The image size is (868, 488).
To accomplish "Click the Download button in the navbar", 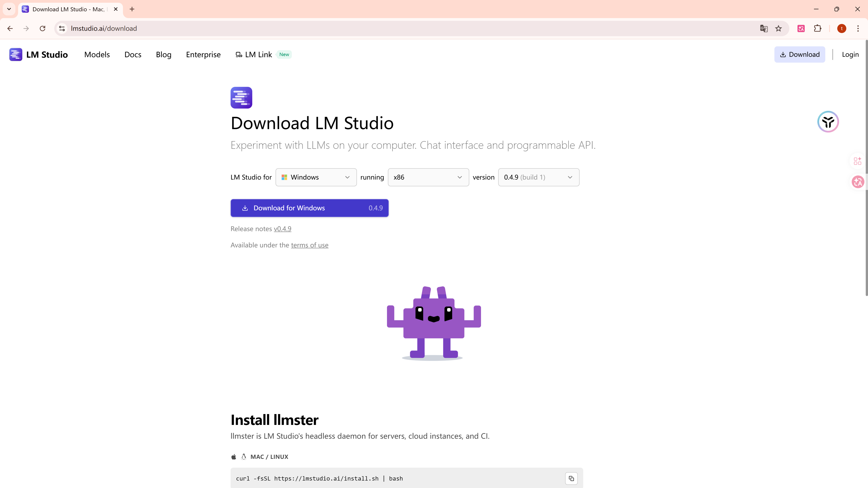I will coord(799,54).
